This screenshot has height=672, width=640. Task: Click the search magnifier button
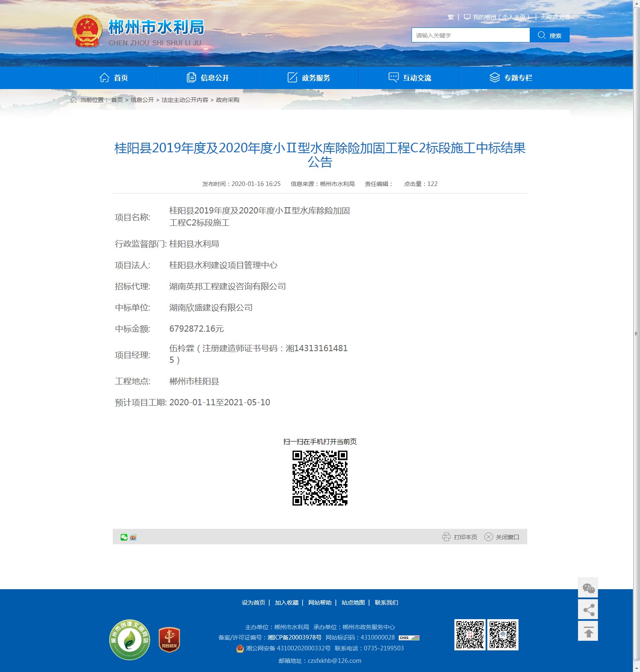pyautogui.click(x=549, y=35)
